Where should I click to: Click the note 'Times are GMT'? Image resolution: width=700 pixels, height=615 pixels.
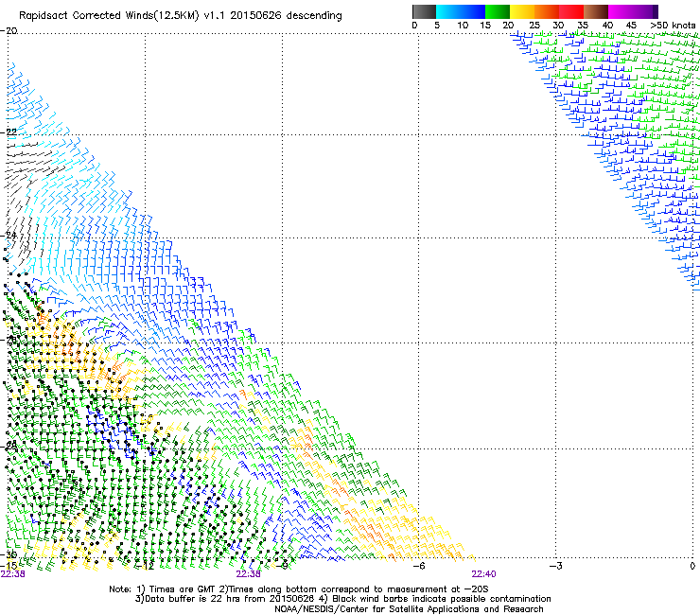click(x=183, y=589)
